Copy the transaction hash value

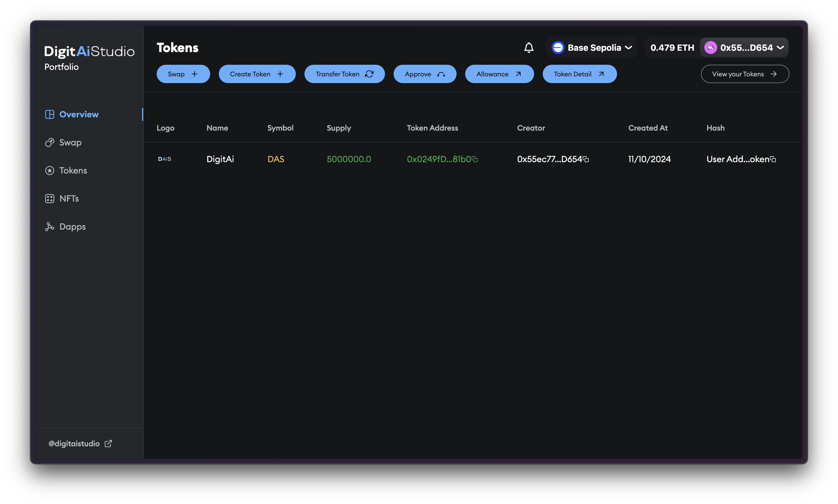point(773,159)
